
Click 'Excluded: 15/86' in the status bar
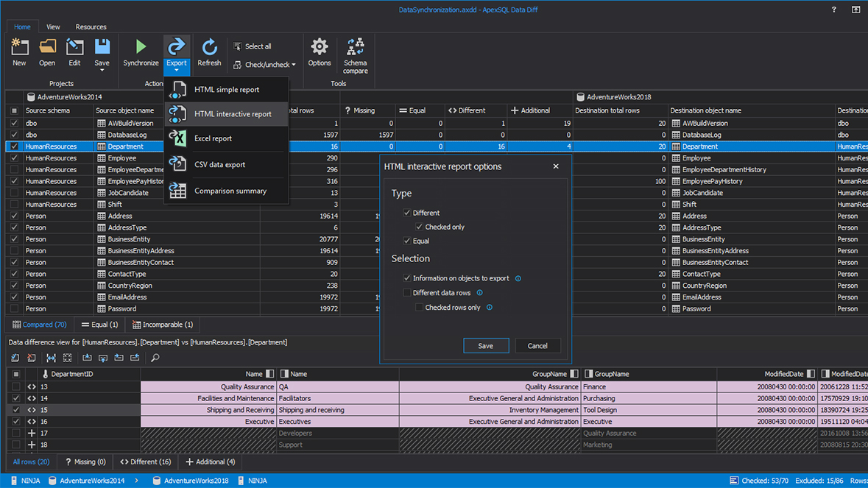(819, 481)
